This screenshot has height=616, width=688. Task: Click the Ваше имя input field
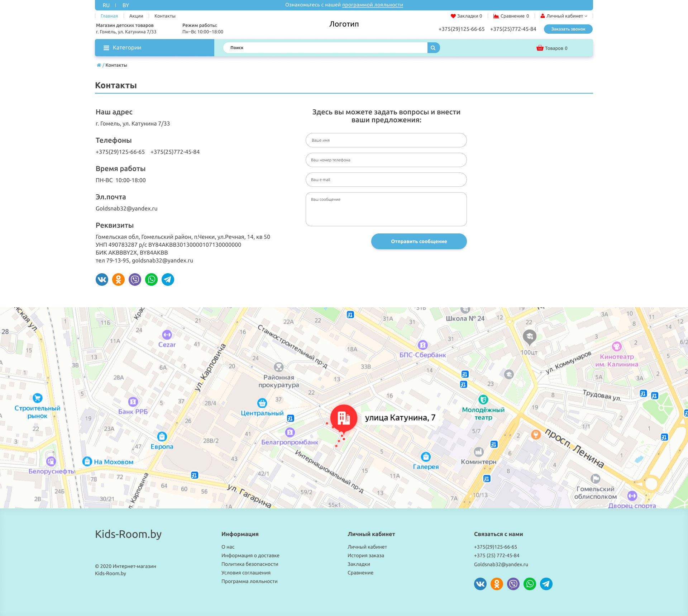(386, 140)
